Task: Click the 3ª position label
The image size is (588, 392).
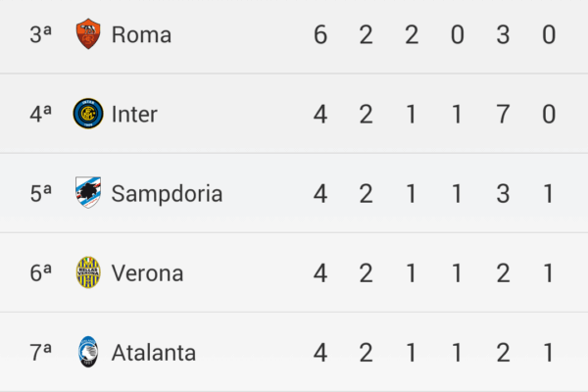Action: [40, 35]
